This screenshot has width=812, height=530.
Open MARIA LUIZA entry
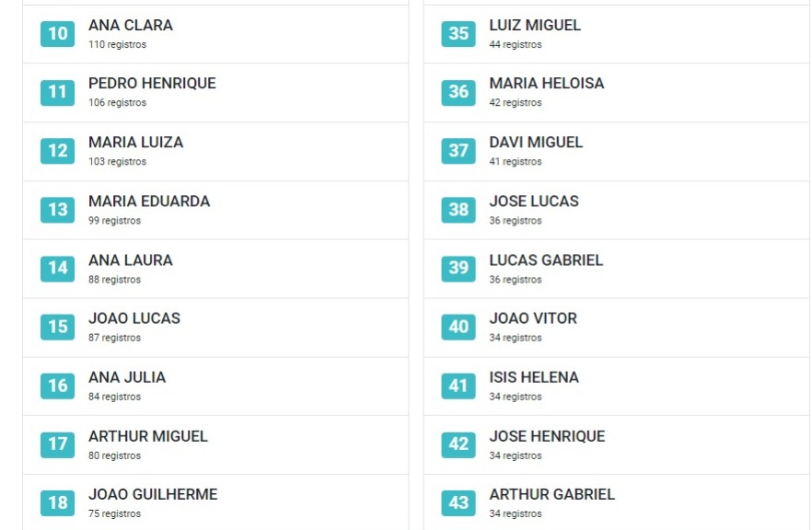coord(135,143)
